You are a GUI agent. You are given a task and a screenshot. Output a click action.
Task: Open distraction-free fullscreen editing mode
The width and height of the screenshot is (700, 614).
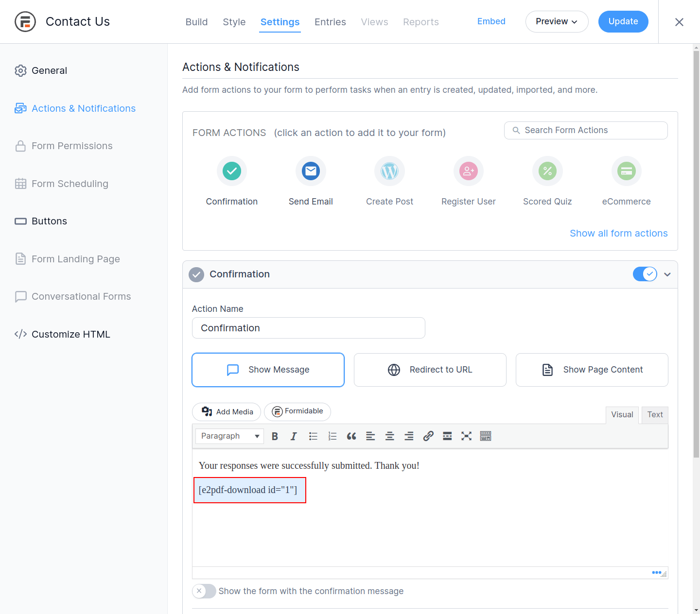pos(466,436)
